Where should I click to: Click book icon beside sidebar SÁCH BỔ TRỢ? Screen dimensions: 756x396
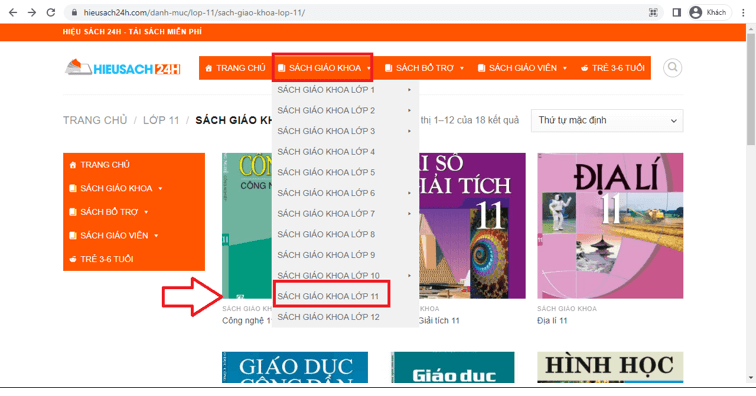click(73, 212)
